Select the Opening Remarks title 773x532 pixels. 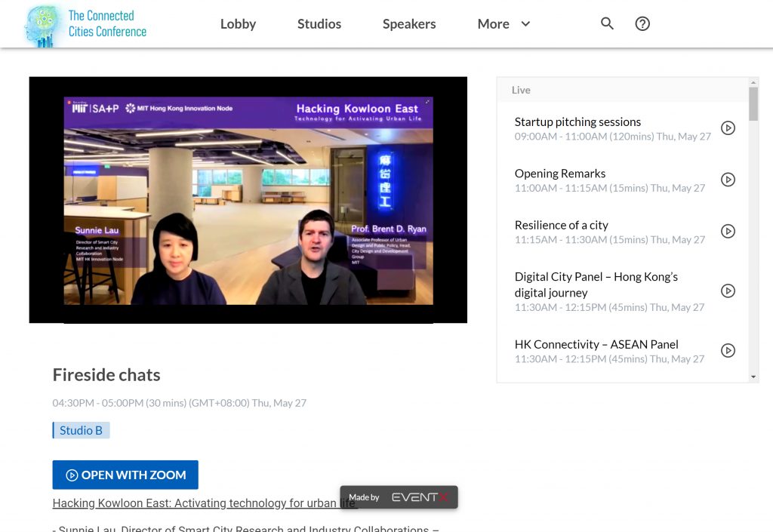559,174
